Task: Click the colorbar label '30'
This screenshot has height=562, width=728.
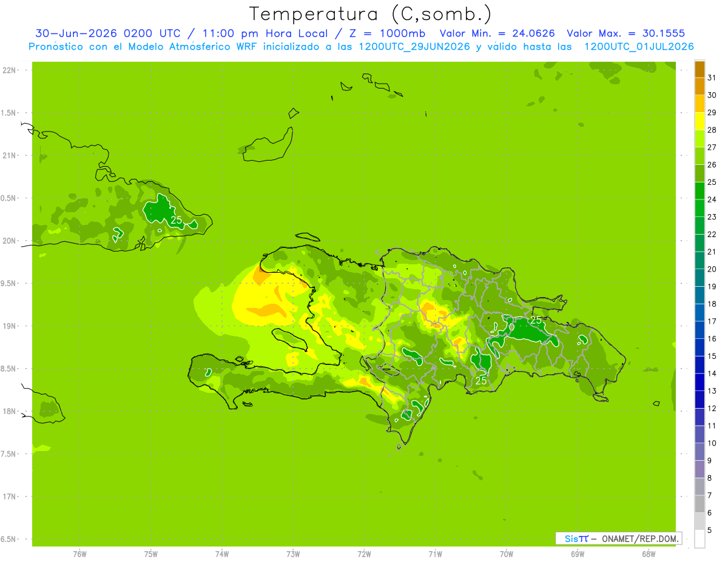Action: (x=712, y=95)
